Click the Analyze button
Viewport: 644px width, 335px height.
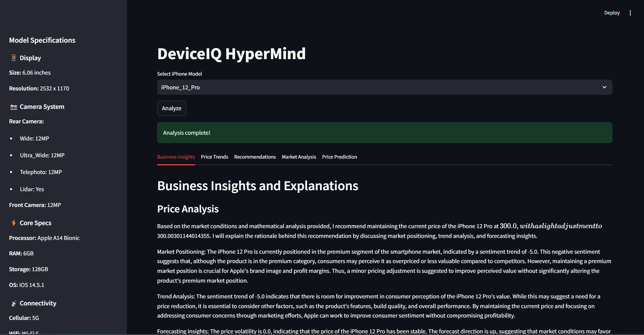tap(172, 109)
